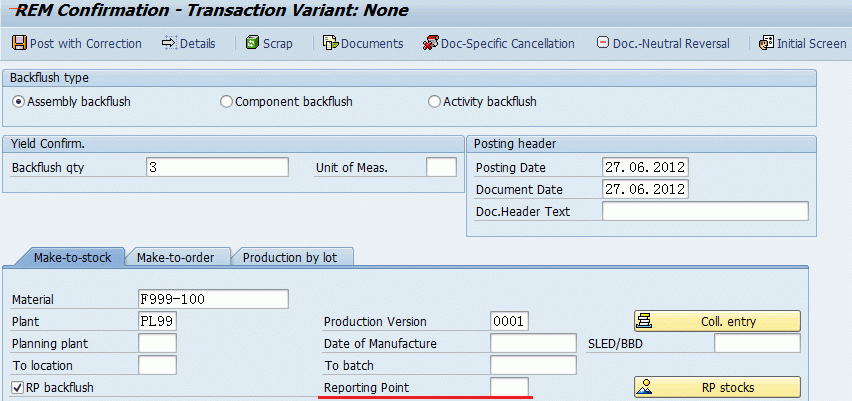Click the Date of Manufacture label
Image resolution: width=852 pixels, height=401 pixels.
point(380,344)
